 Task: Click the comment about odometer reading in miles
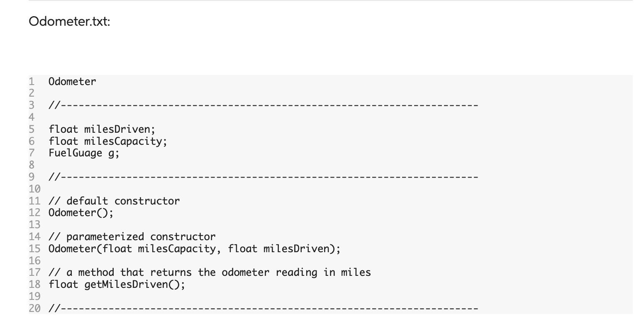(x=210, y=273)
